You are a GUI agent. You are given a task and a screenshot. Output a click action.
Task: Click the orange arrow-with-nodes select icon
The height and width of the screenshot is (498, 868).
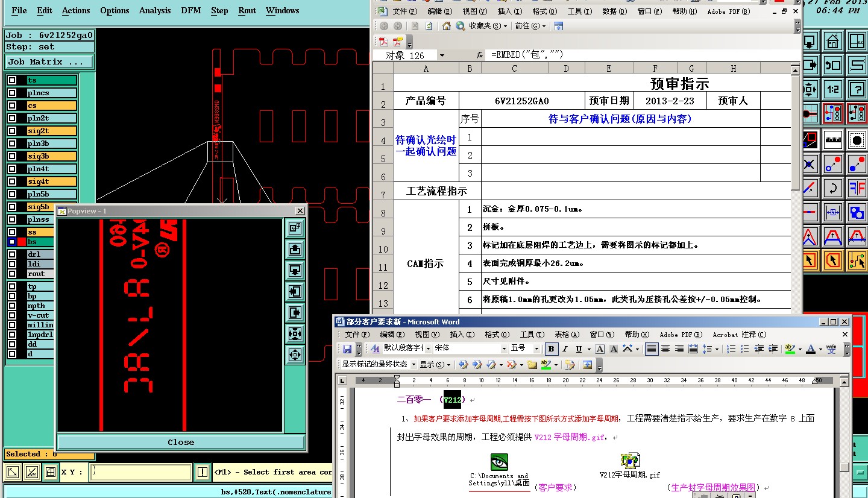point(857,260)
